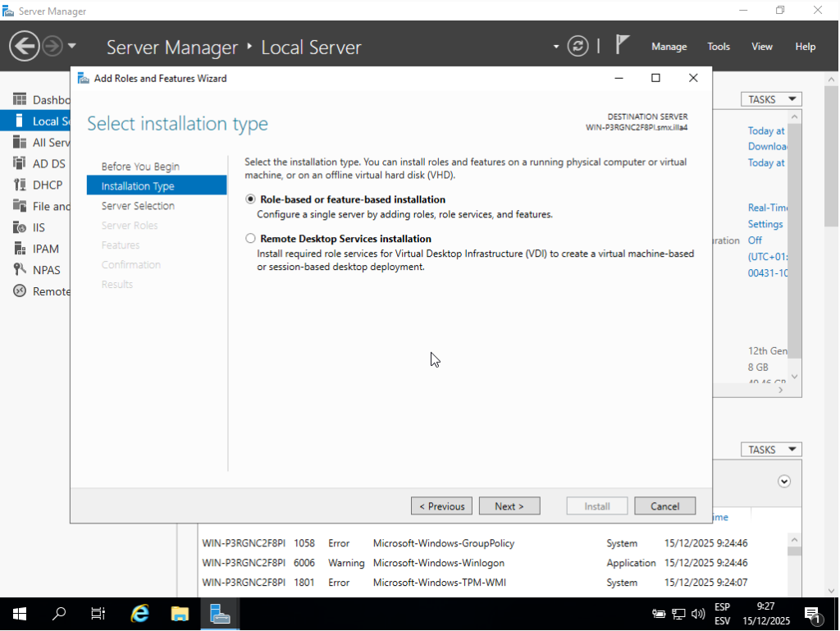The width and height of the screenshot is (840, 631).
Task: Click the IPAM sidebar icon
Action: [20, 249]
